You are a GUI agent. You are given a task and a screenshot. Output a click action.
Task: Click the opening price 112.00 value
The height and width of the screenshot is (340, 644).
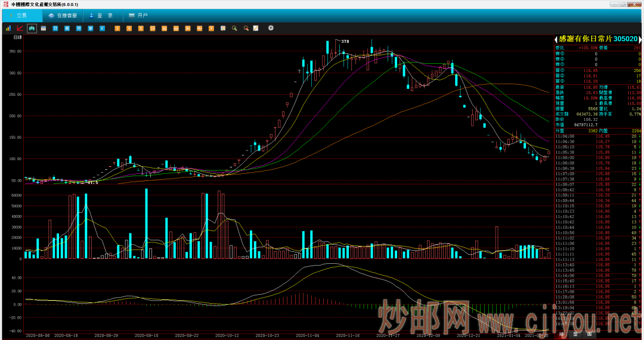click(x=634, y=93)
